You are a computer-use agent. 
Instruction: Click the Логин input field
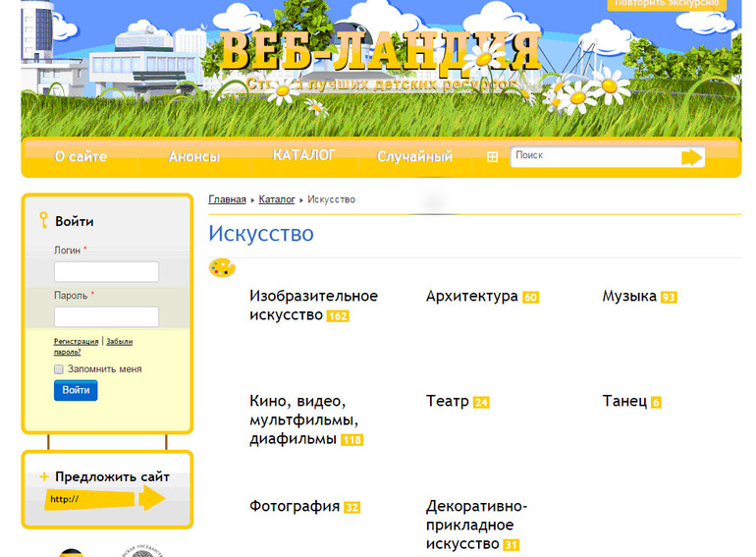(x=106, y=272)
